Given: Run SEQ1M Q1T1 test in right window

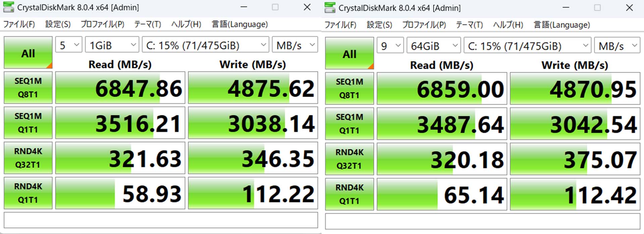Looking at the screenshot, I should (350, 124).
